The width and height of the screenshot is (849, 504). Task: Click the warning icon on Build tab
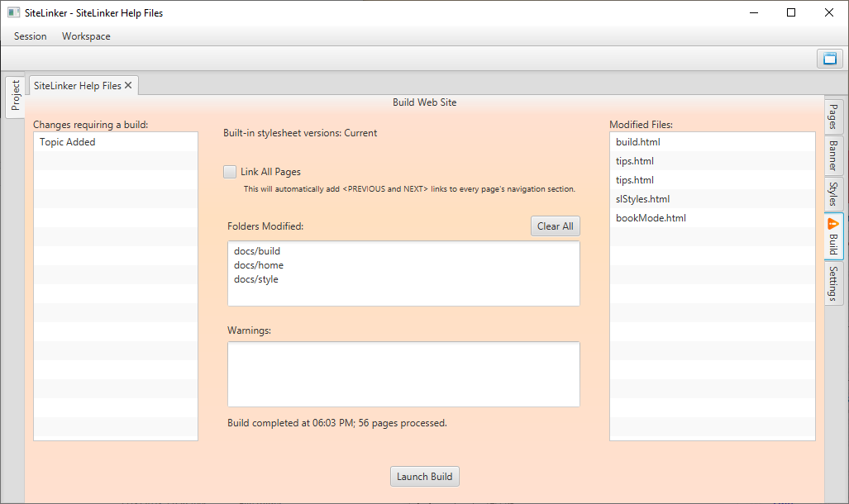(833, 224)
